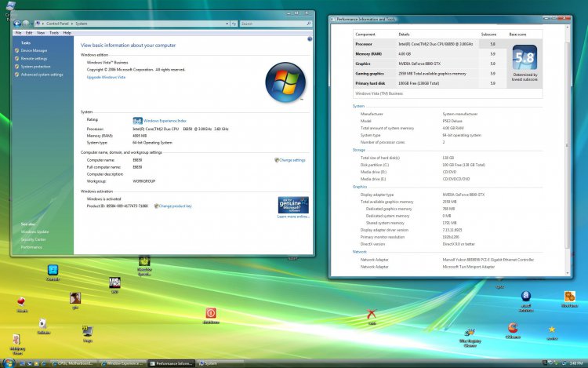Click the 5.8 base score badge in Performance window

click(524, 57)
